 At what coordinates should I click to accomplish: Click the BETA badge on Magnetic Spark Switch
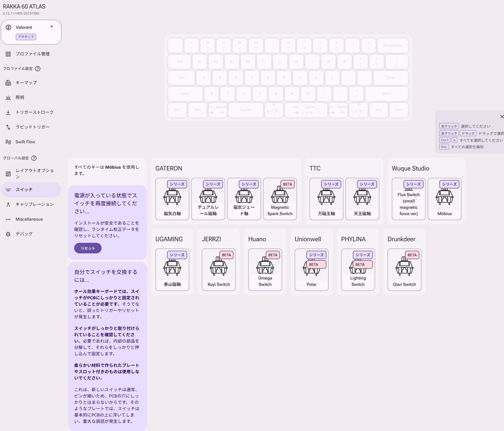point(288,184)
